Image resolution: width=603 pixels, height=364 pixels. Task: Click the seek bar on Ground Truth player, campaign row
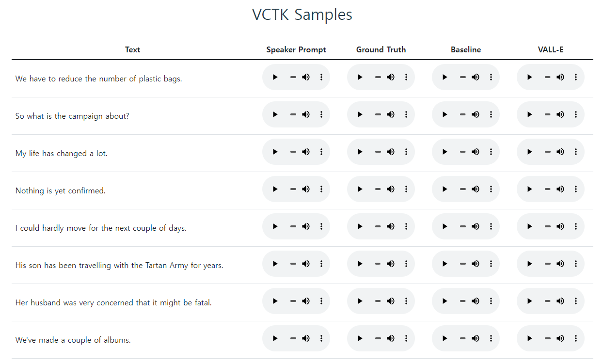(378, 114)
